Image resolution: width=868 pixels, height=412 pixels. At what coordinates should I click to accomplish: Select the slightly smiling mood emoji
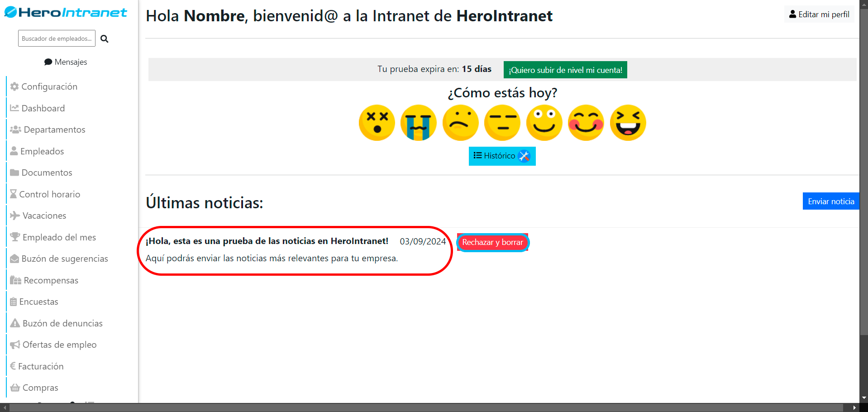click(x=544, y=123)
